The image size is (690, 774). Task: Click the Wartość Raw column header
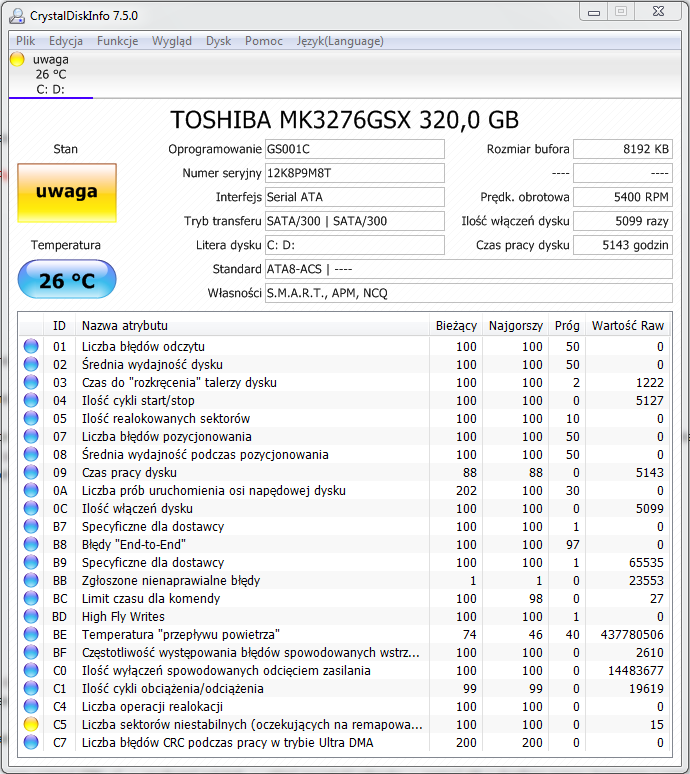(x=628, y=326)
